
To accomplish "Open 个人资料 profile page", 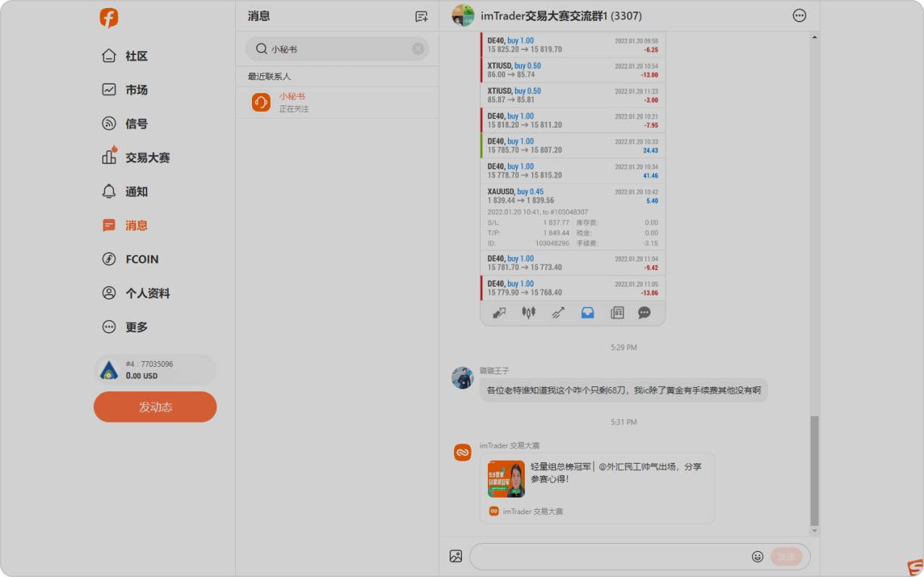I will click(x=136, y=293).
